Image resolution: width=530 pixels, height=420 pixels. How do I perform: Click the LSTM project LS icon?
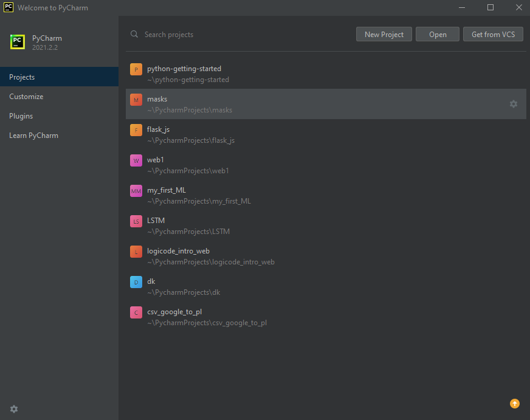pos(136,221)
